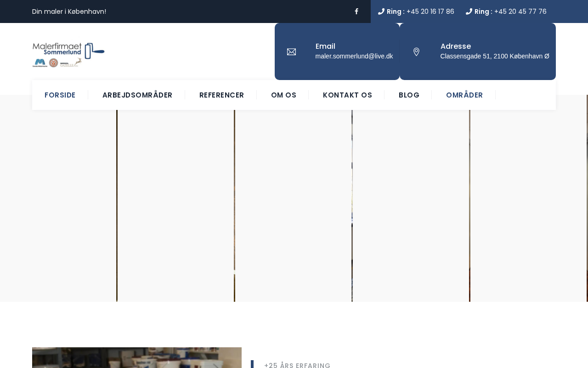Click the '+25 års erfaring' text

tap(297, 365)
